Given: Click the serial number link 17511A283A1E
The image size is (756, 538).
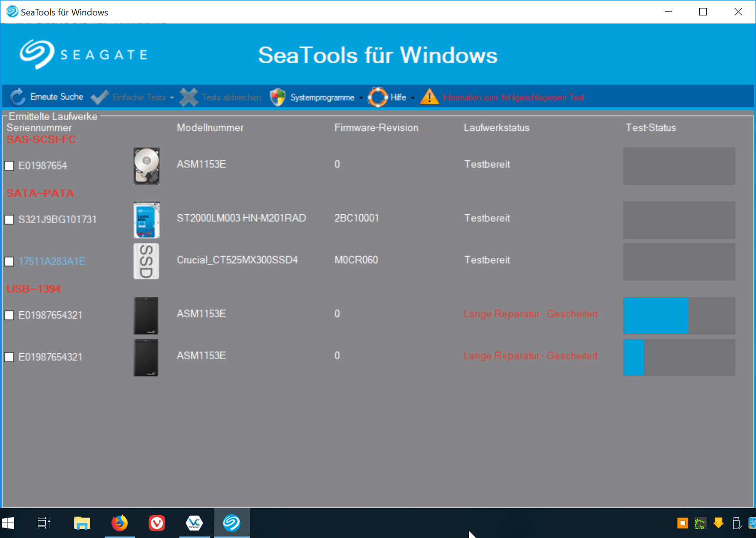Looking at the screenshot, I should [x=52, y=262].
